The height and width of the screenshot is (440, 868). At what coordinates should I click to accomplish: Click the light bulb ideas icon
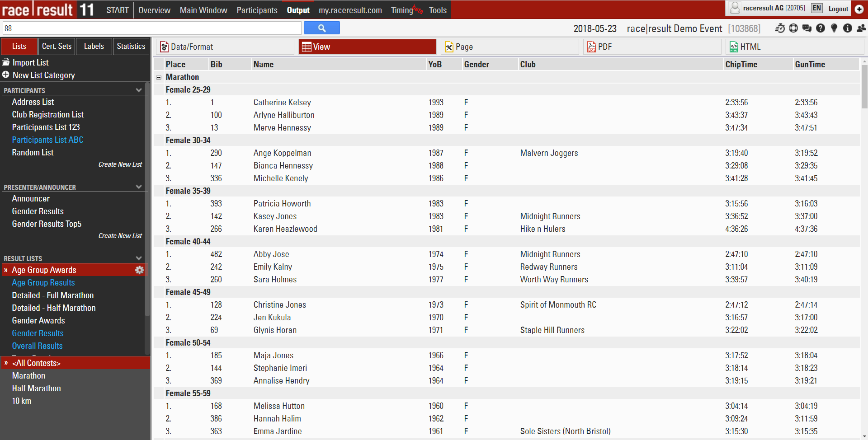[x=834, y=28]
